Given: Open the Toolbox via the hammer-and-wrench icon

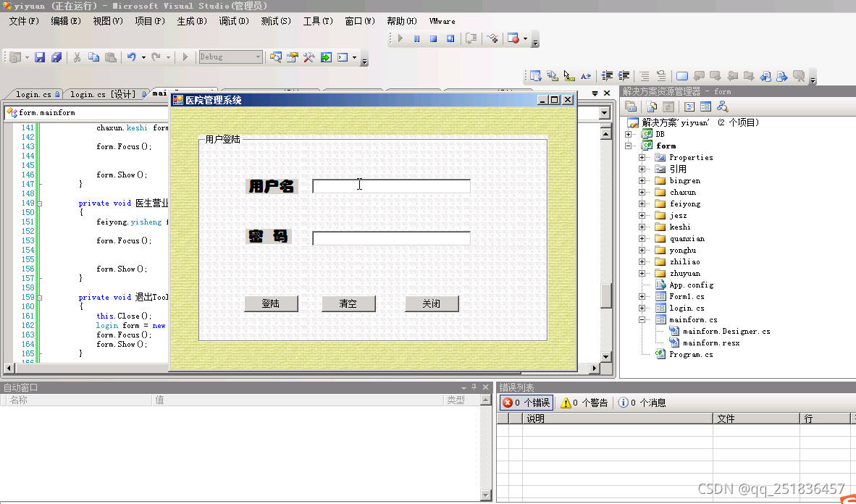Looking at the screenshot, I should [309, 56].
